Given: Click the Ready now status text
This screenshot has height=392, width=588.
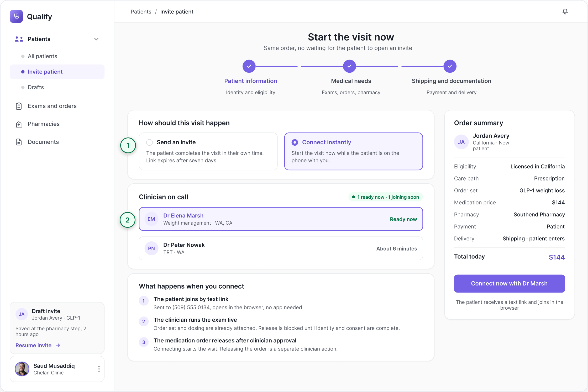Looking at the screenshot, I should tap(403, 219).
